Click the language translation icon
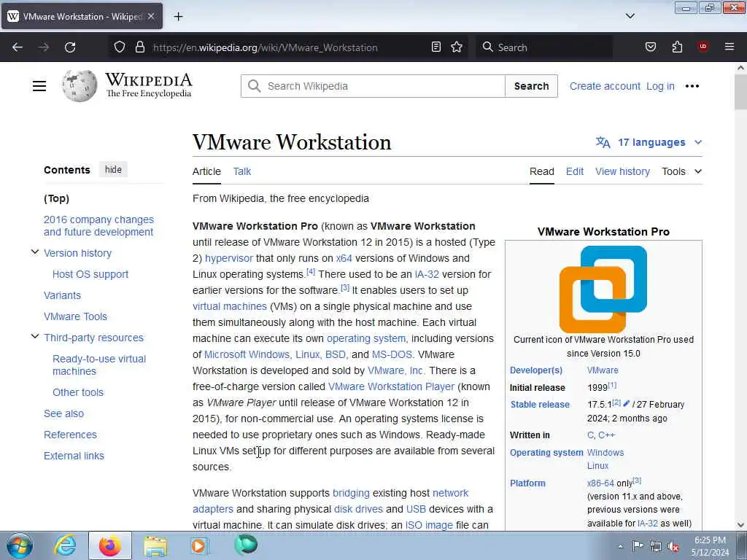 point(603,142)
